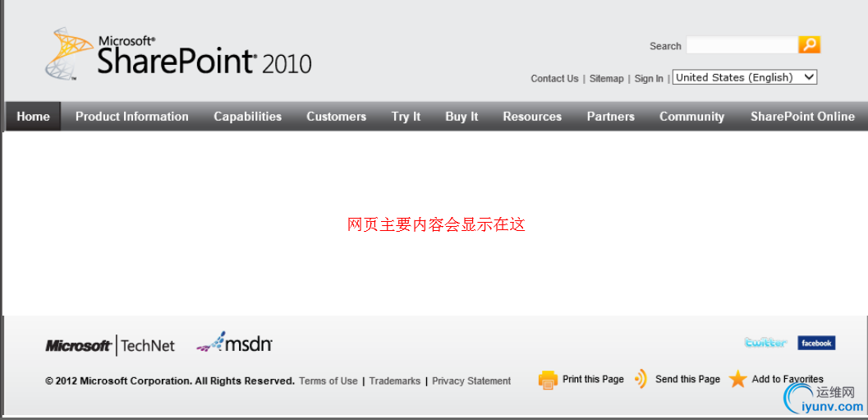868x420 pixels.
Task: Open the Community menu
Action: pos(691,117)
